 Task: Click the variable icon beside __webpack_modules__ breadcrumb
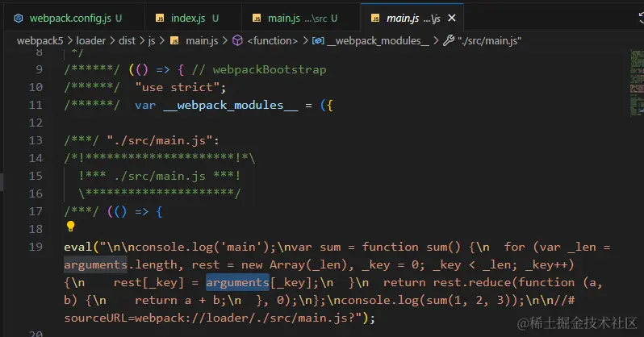(x=318, y=40)
